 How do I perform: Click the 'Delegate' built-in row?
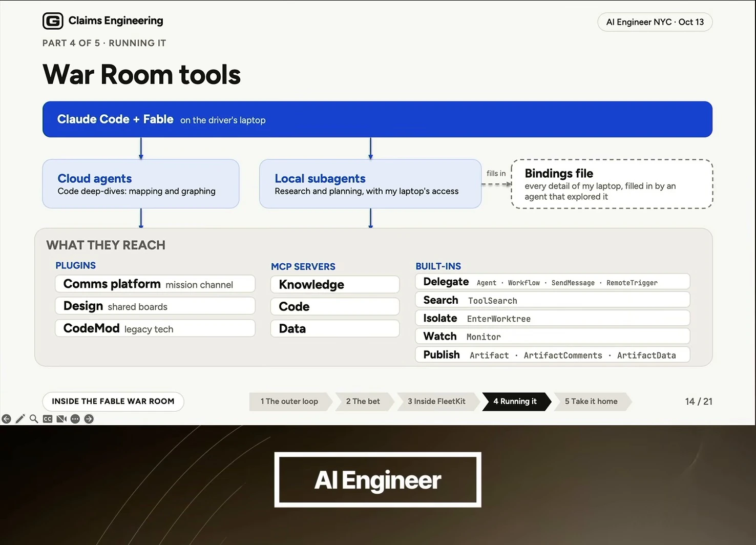click(553, 282)
